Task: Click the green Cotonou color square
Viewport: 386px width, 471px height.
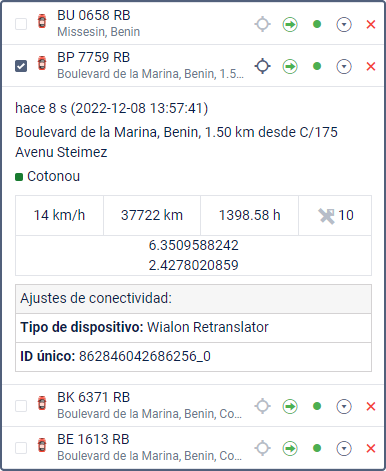Action: pyautogui.click(x=19, y=177)
